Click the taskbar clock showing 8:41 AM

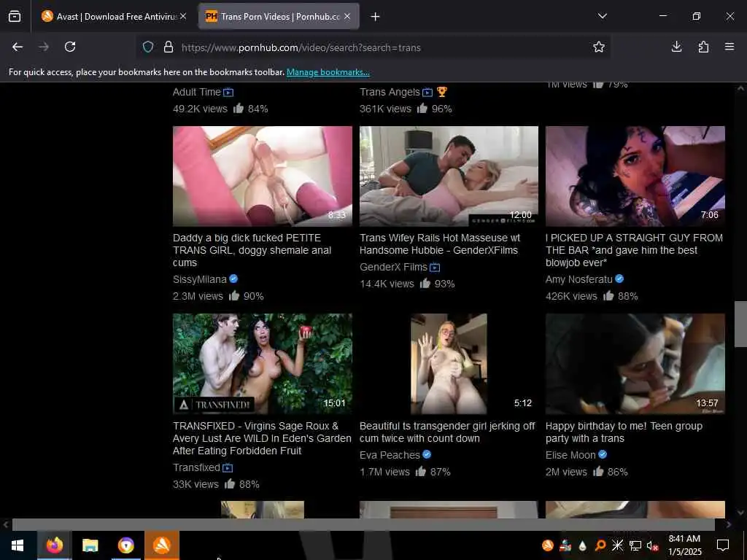pos(684,545)
